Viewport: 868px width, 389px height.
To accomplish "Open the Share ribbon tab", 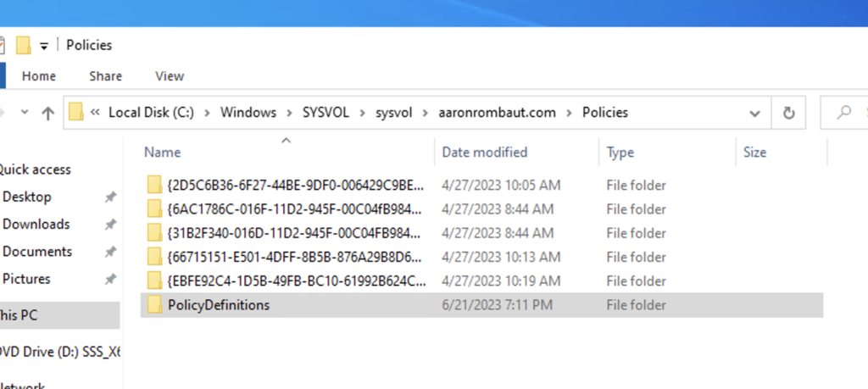I will click(106, 76).
